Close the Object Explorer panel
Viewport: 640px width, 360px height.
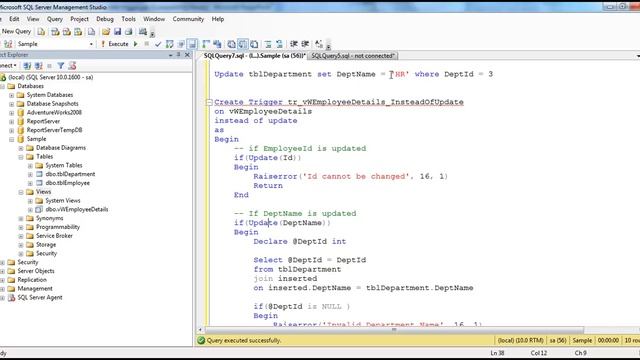tap(187, 55)
